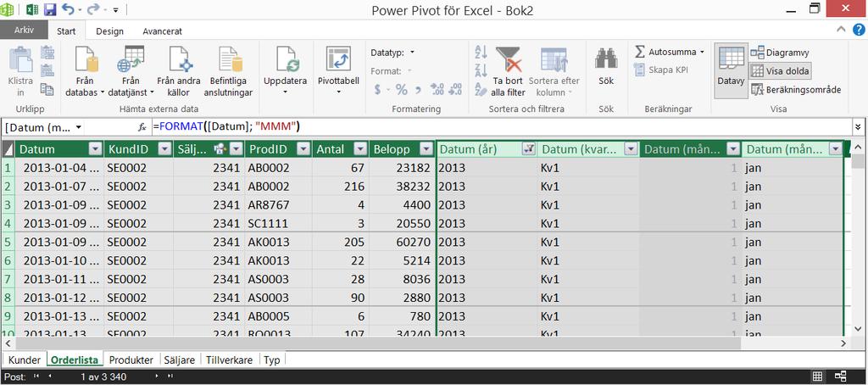Viewport: 868px width, 385px height.
Task: Open Befintliga anslutningar
Action: point(228,72)
